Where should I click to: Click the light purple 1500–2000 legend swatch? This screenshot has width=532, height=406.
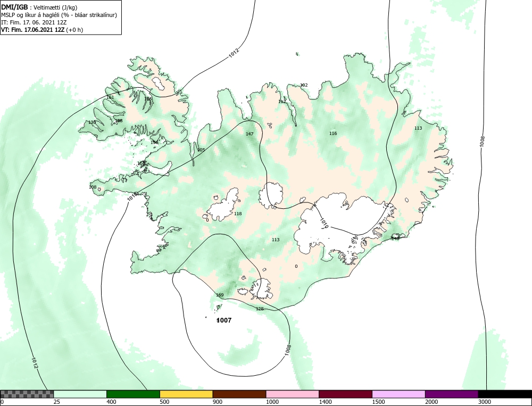click(398, 394)
